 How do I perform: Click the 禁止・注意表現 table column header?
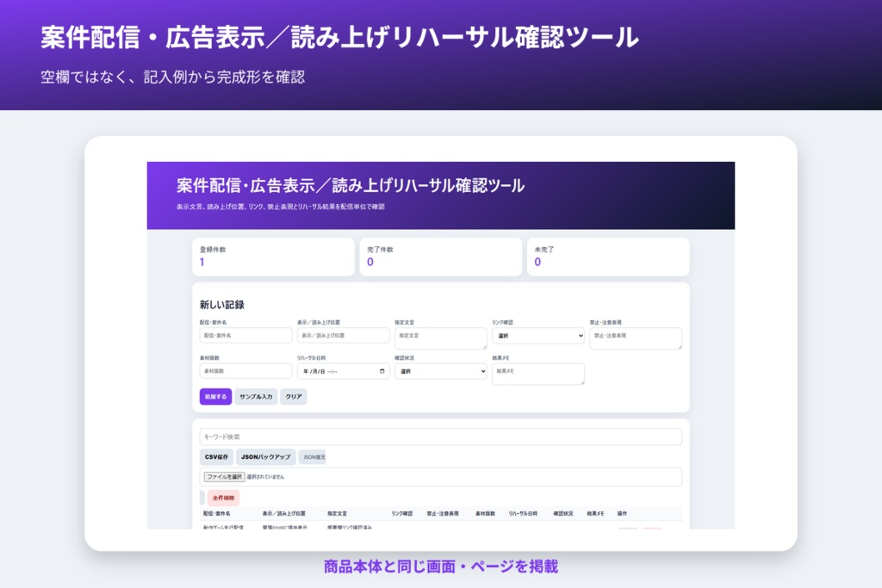[x=443, y=513]
